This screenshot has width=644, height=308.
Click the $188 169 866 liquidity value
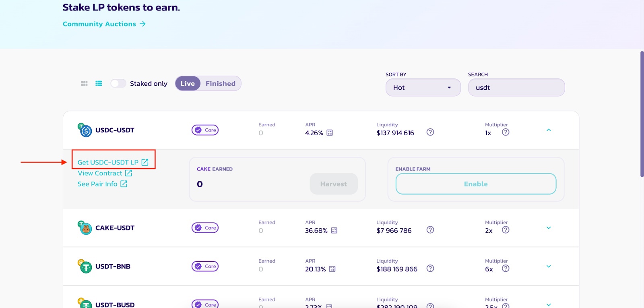[x=397, y=269]
